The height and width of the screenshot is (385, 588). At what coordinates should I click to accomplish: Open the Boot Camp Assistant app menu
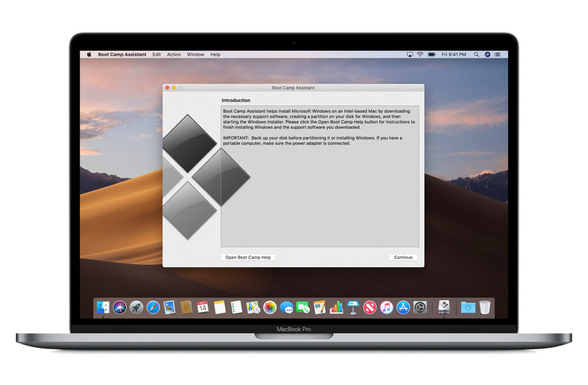(x=122, y=55)
